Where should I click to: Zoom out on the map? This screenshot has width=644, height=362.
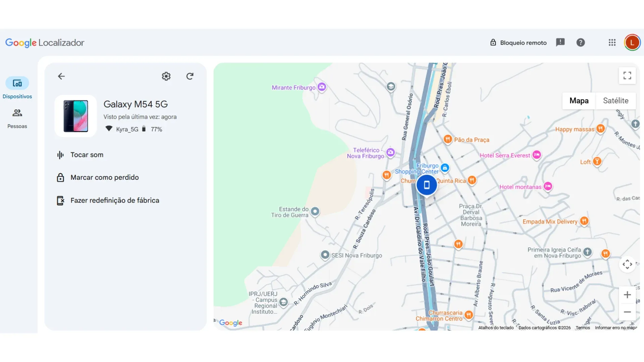(x=627, y=312)
